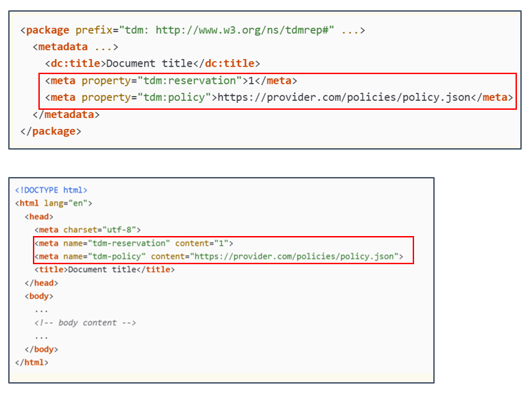Viewport: 532px width, 398px height.
Task: Click the !DOCTYPE html line
Action: [x=51, y=190]
